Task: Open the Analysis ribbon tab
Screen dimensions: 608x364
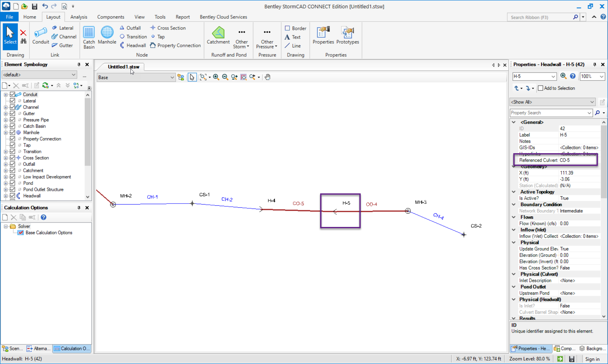Action: click(79, 17)
